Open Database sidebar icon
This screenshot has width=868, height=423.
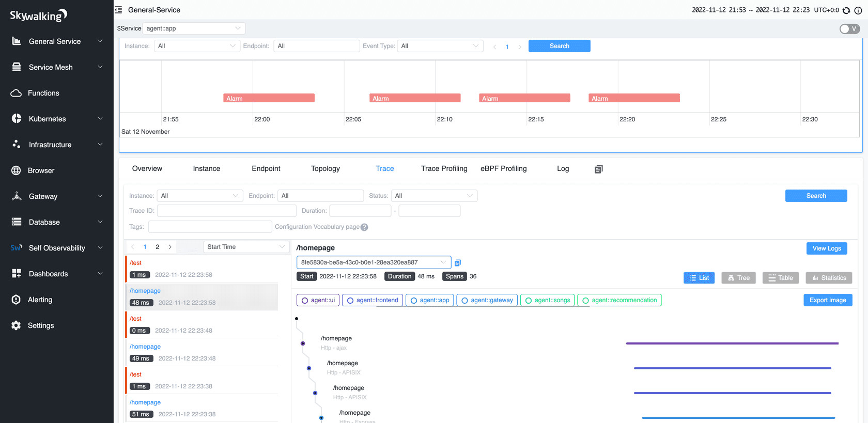point(17,222)
